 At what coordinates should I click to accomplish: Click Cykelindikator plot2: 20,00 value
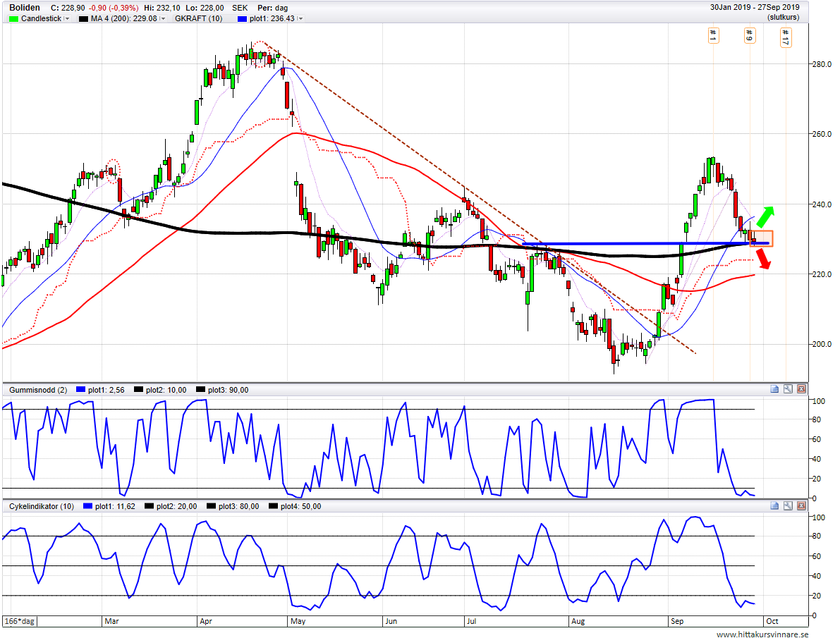(x=177, y=506)
